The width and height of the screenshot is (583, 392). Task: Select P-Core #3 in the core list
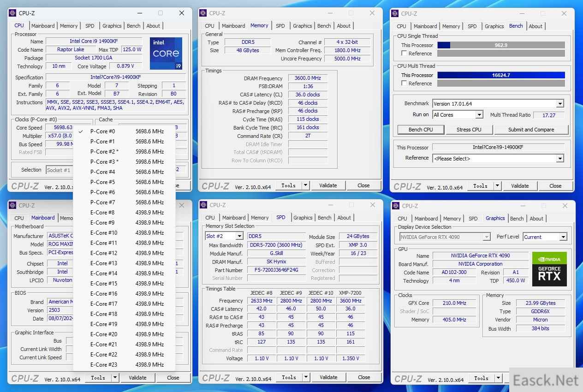(x=124, y=162)
